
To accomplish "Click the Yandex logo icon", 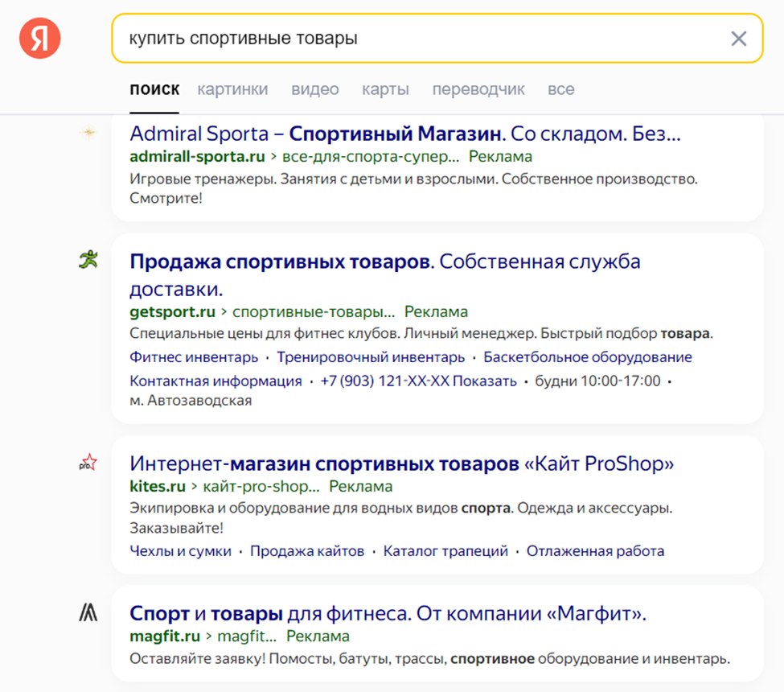I will tap(40, 38).
